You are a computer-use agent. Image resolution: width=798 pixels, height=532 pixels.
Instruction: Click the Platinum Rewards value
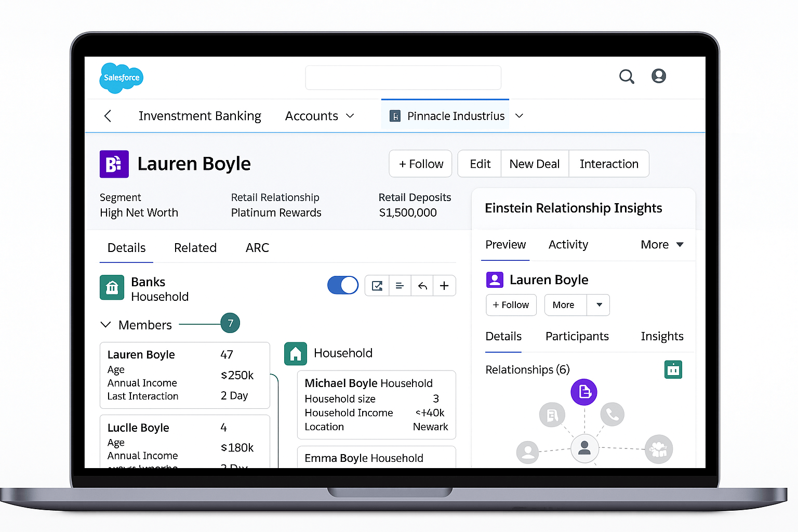click(x=276, y=212)
